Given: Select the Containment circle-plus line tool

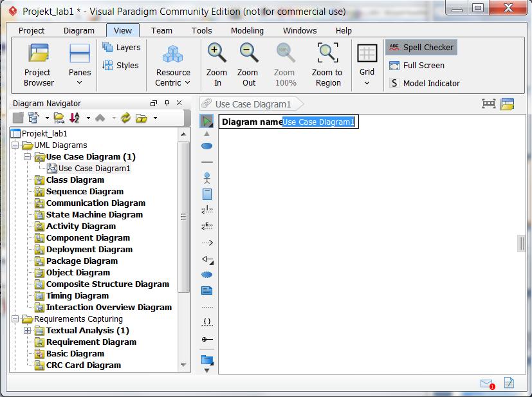Looking at the screenshot, I should coord(206,339).
